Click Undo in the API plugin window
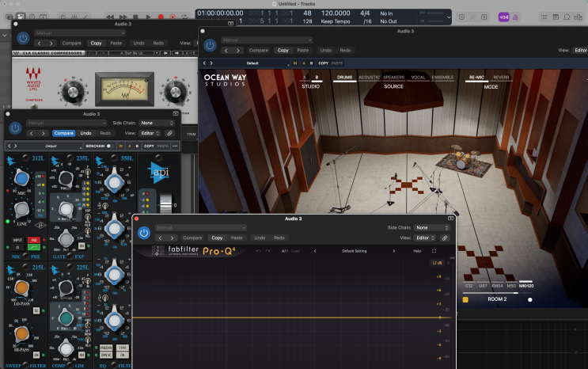The image size is (588, 369). click(x=86, y=133)
